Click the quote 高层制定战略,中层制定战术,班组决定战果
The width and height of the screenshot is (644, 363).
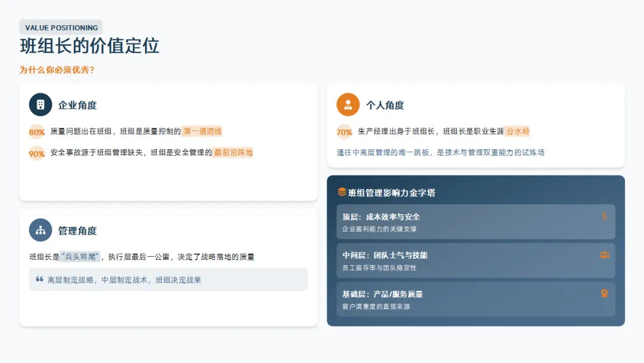[x=125, y=280]
